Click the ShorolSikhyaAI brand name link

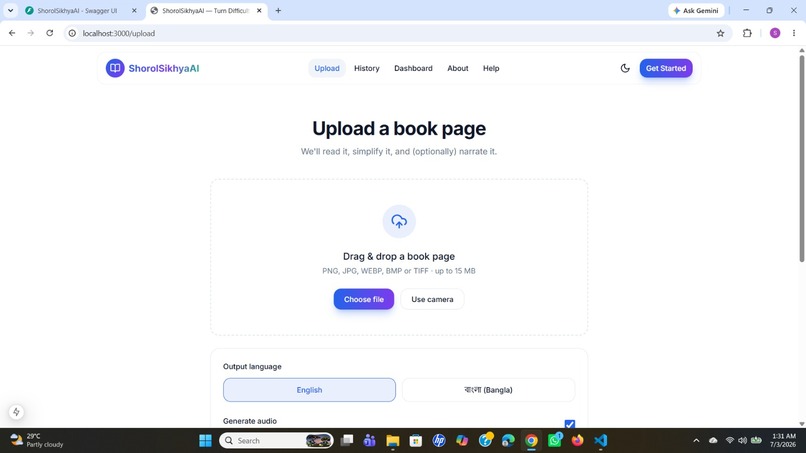pos(163,68)
